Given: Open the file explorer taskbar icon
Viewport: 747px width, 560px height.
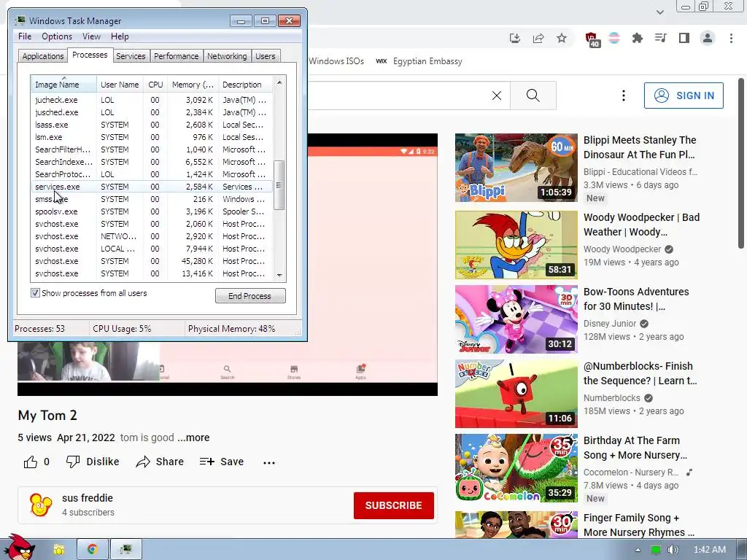Looking at the screenshot, I should point(59,550).
